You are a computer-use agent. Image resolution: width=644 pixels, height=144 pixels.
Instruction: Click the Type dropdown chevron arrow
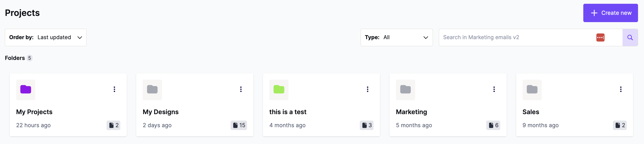[426, 38]
